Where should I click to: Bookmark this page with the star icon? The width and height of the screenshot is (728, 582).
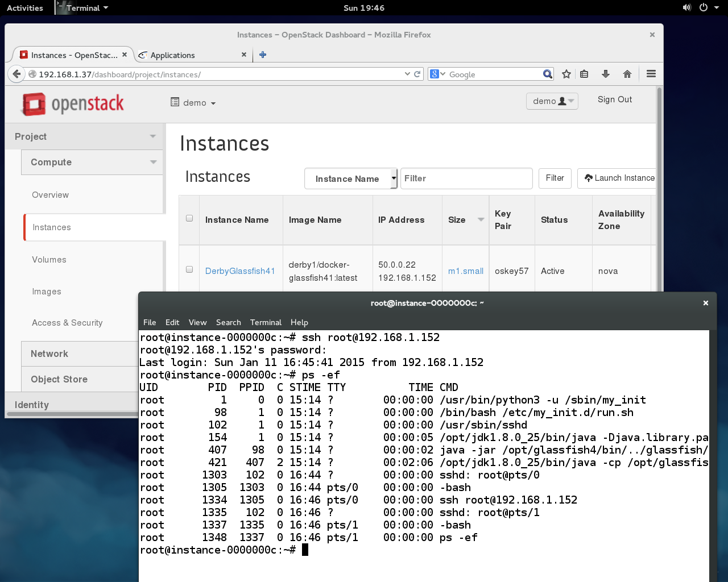pos(566,74)
